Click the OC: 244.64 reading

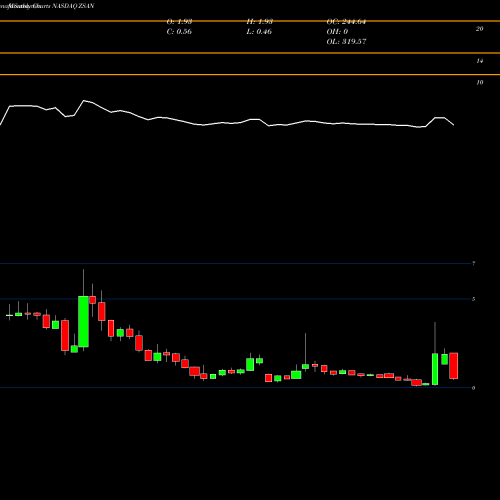pyautogui.click(x=346, y=22)
